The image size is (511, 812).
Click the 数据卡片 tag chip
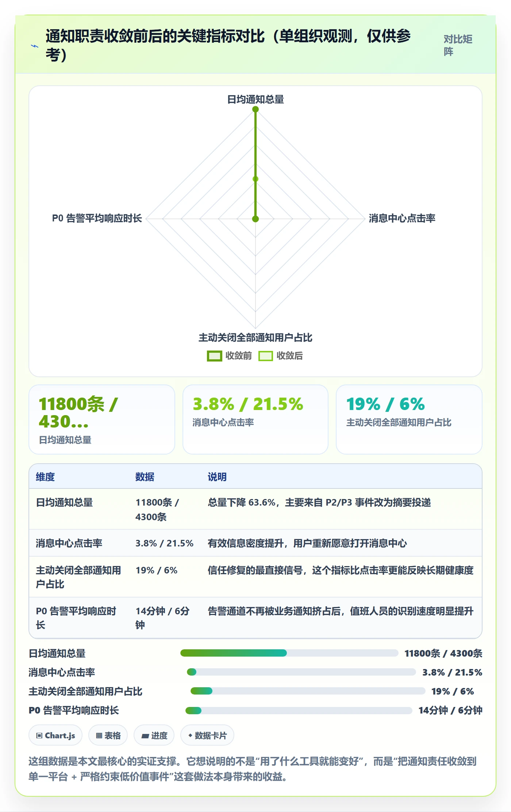click(x=207, y=735)
